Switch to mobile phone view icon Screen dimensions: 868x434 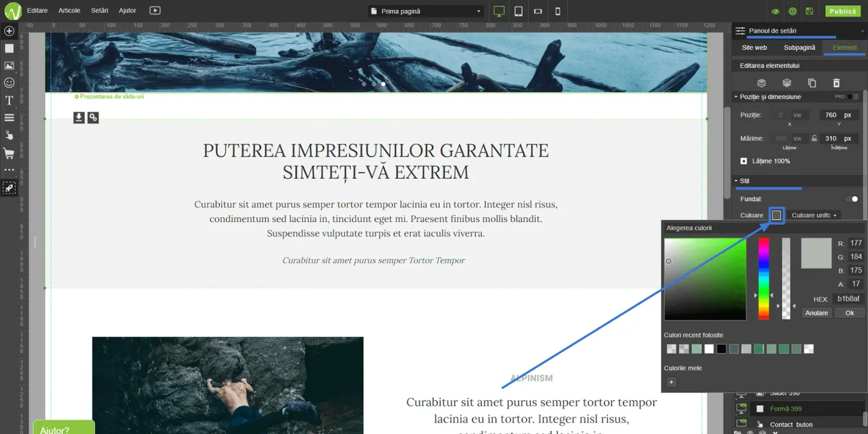(x=558, y=11)
